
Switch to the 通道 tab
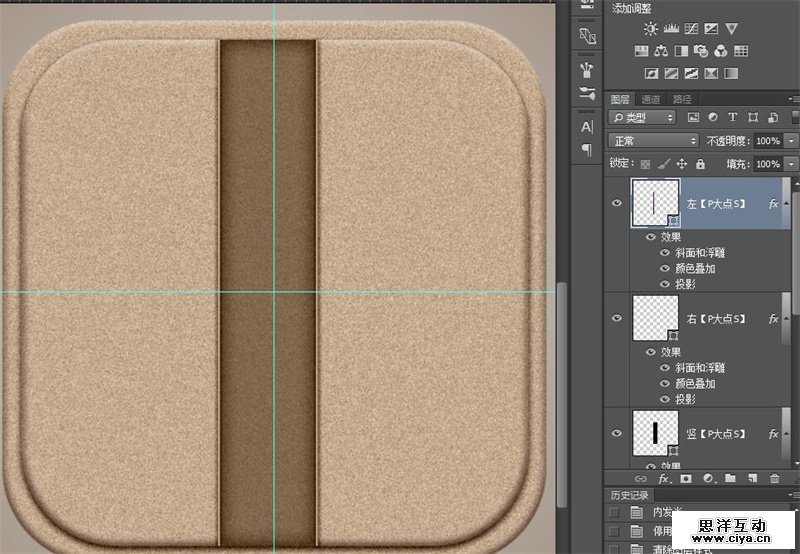(651, 99)
